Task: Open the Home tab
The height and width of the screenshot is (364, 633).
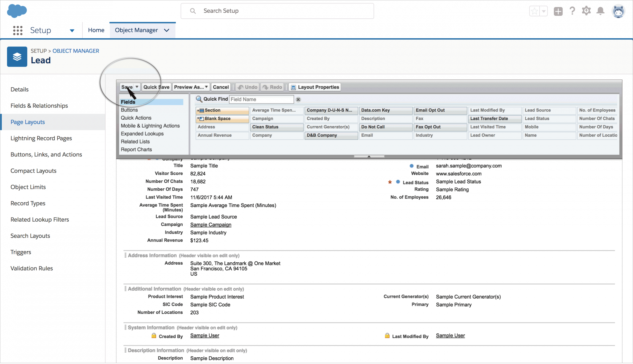Action: 96,30
